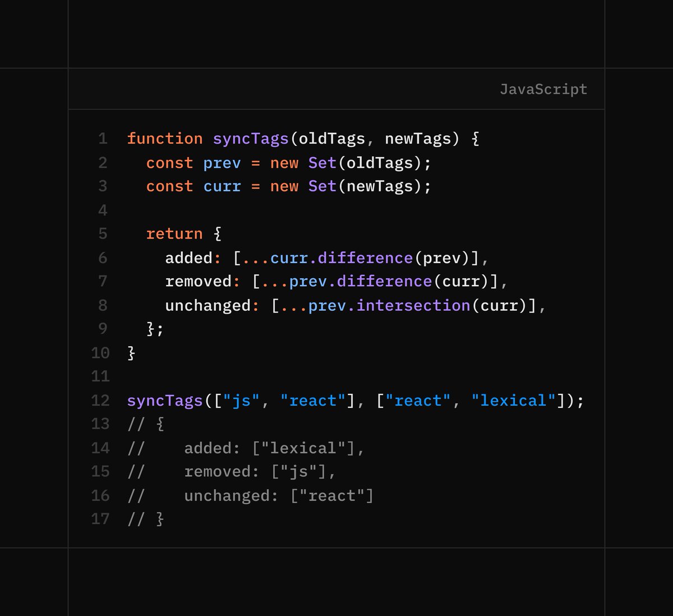
Task: Select the const keyword on line 2
Action: click(x=169, y=163)
